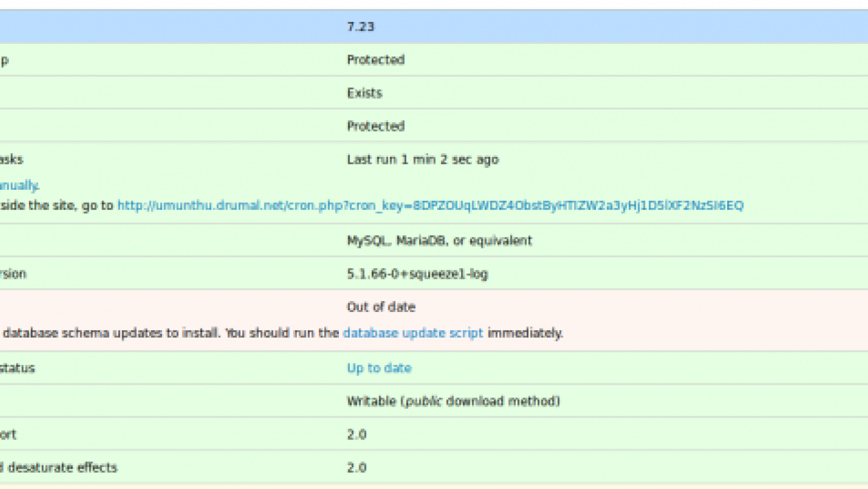The image size is (868, 489).
Task: Select the 2.0 value beside desaturate effects
Action: click(356, 468)
